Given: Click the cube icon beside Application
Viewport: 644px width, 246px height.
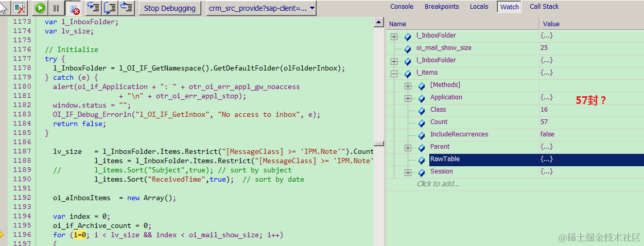Looking at the screenshot, I should click(422, 98).
